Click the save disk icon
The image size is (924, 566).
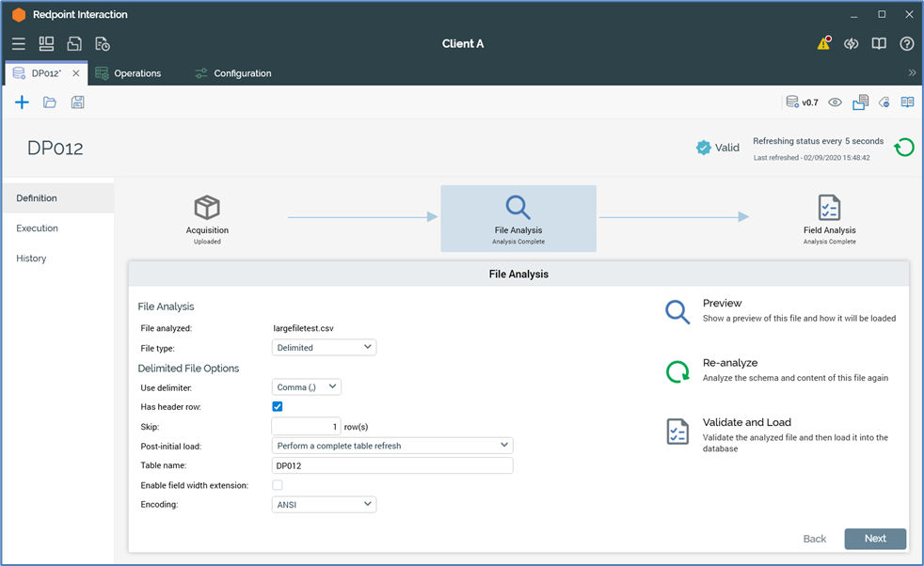78,102
